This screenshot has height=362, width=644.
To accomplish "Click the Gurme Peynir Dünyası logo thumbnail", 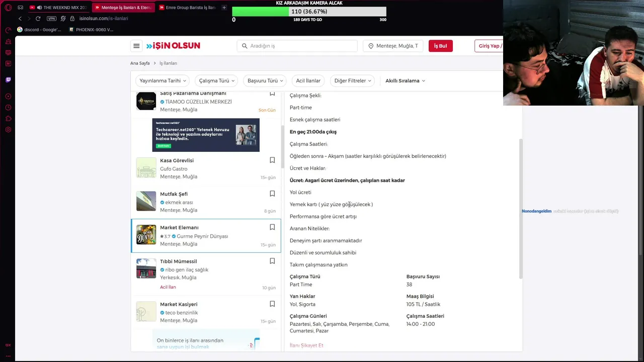I will [x=146, y=235].
